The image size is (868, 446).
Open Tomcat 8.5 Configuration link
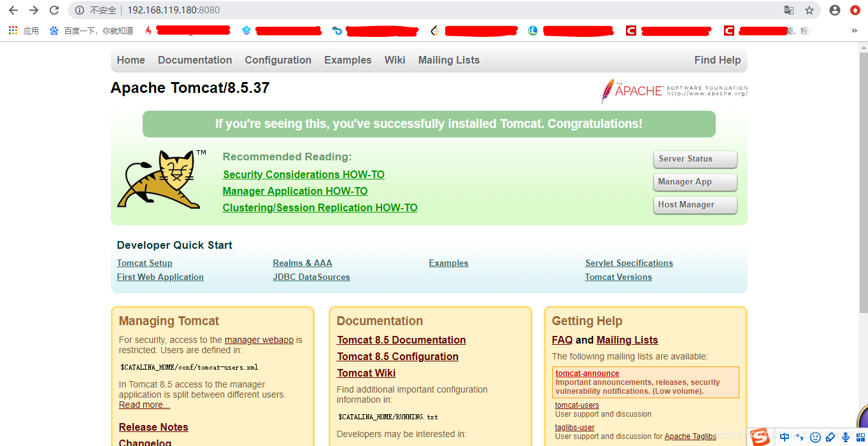(x=398, y=356)
